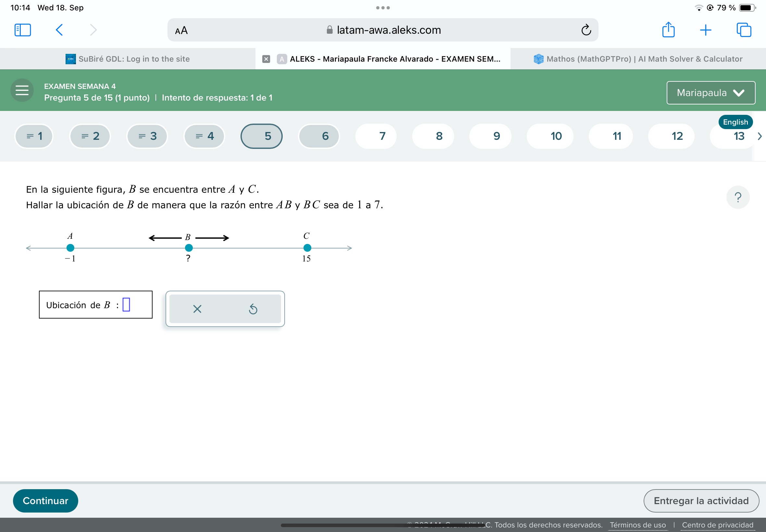
Task: Expand the Mariapaula user dropdown
Action: (710, 93)
